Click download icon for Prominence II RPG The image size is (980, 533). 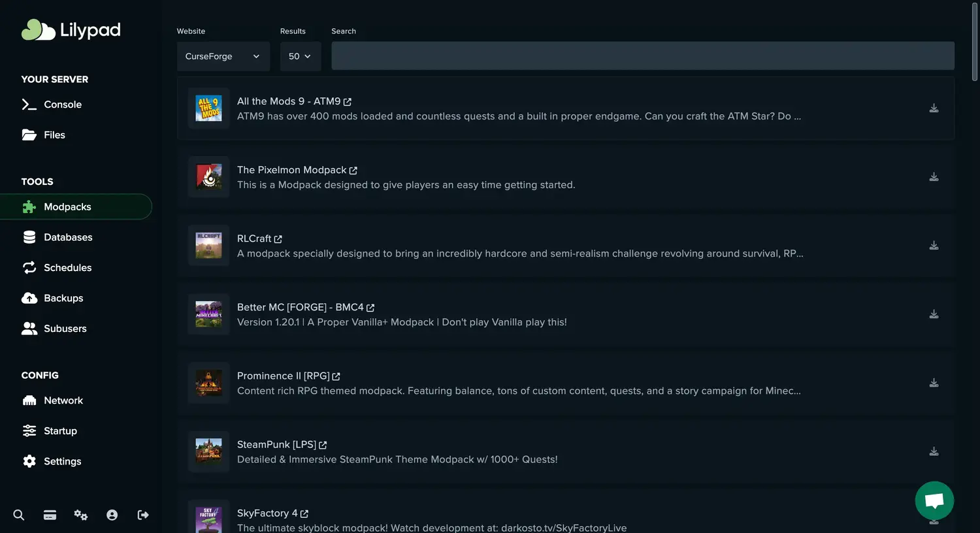(934, 383)
